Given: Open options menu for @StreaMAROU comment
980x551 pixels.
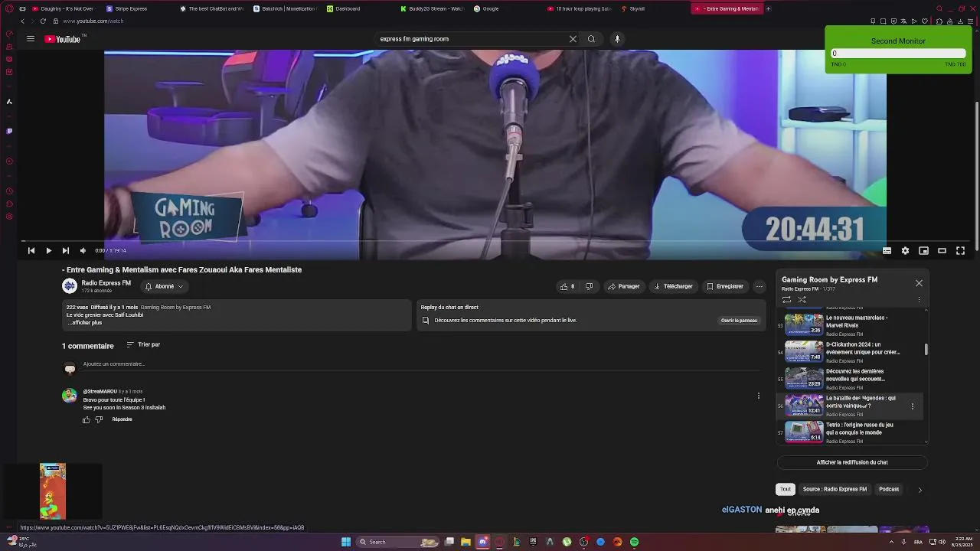Looking at the screenshot, I should click(759, 396).
